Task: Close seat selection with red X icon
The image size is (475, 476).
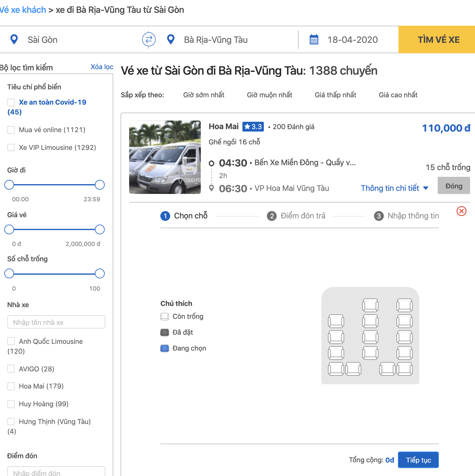Action: pos(462,211)
